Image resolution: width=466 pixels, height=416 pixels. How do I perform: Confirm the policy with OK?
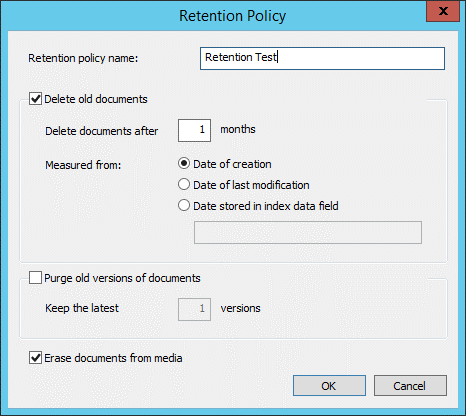click(x=329, y=386)
